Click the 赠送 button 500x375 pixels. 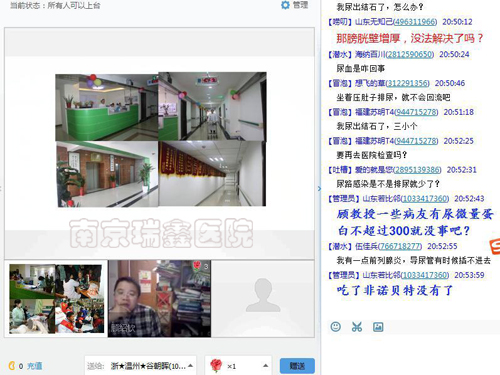tap(297, 366)
